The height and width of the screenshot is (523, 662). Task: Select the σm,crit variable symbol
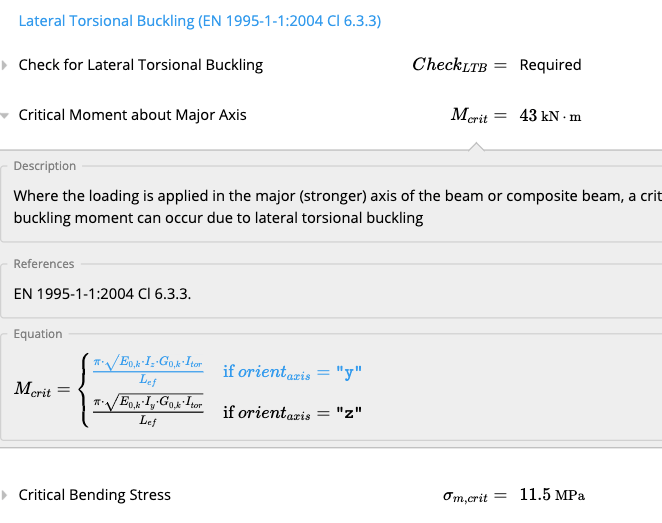[x=465, y=496]
